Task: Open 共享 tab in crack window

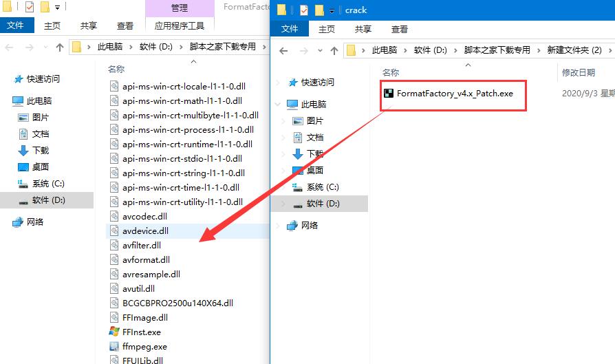Action: coord(363,29)
